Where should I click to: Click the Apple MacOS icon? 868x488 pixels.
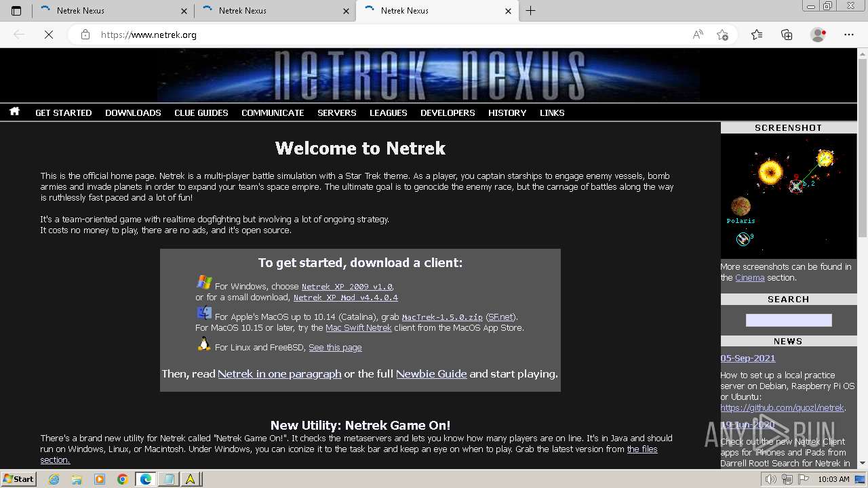(x=204, y=312)
